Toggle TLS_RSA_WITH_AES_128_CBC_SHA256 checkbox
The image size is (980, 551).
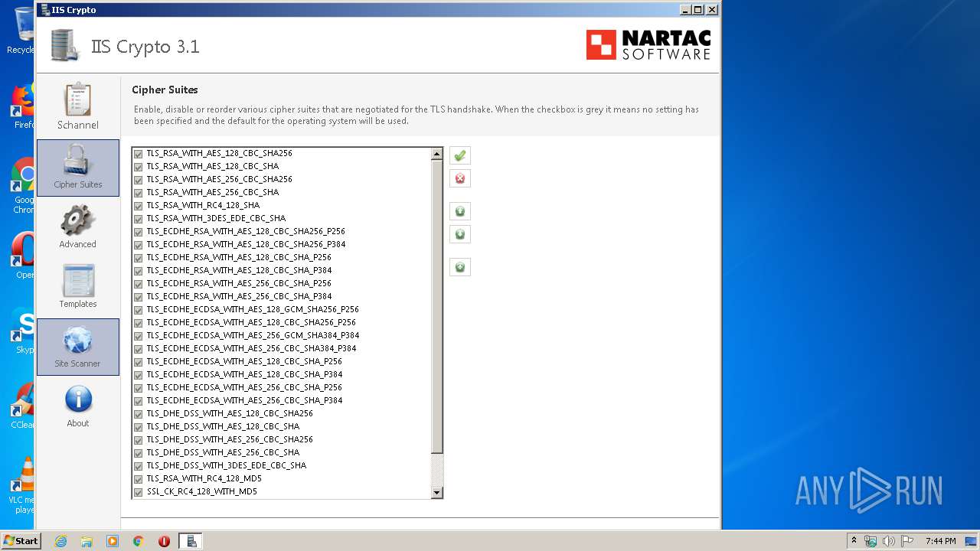pos(139,154)
